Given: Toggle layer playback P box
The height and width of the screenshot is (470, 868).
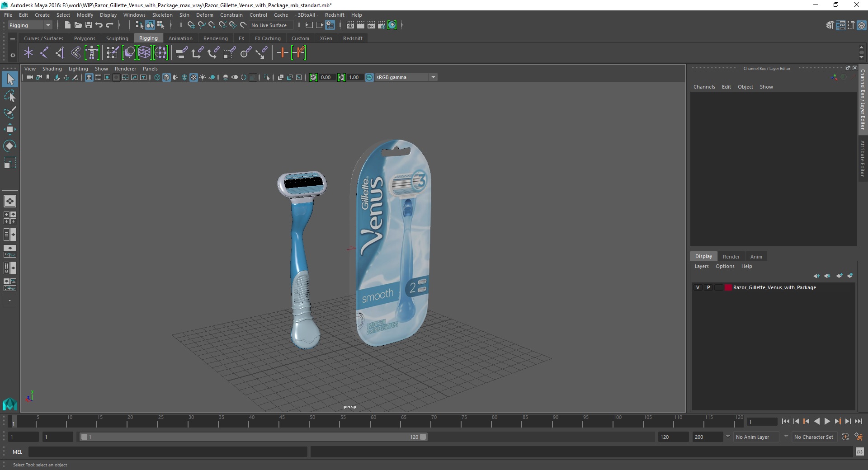Looking at the screenshot, I should click(x=708, y=287).
